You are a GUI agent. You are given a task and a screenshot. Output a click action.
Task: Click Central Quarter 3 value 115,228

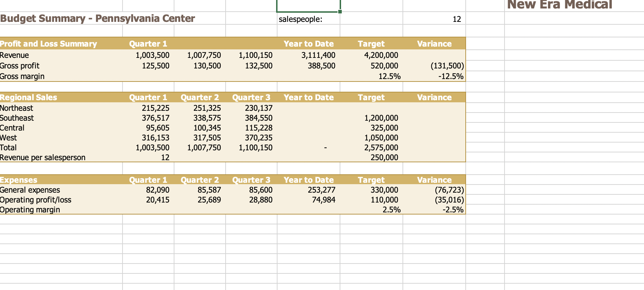[x=259, y=128]
